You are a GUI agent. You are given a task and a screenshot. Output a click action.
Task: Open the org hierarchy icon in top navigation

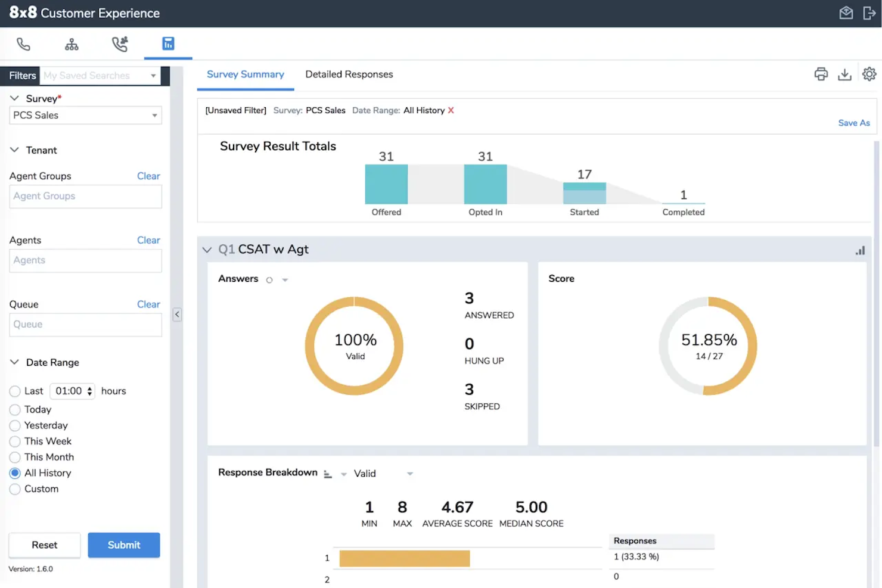(x=72, y=44)
